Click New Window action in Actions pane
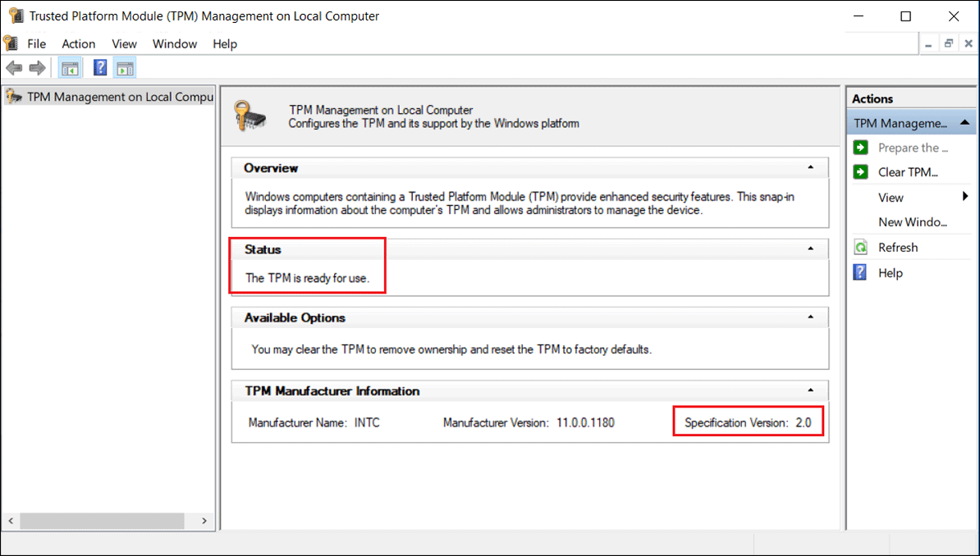The width and height of the screenshot is (980, 556). 913,222
